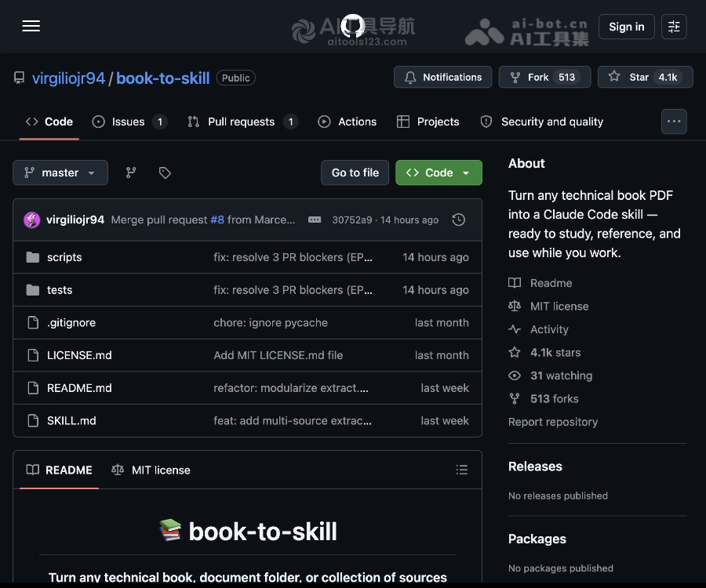Switch to the Projects tab

[x=428, y=122]
